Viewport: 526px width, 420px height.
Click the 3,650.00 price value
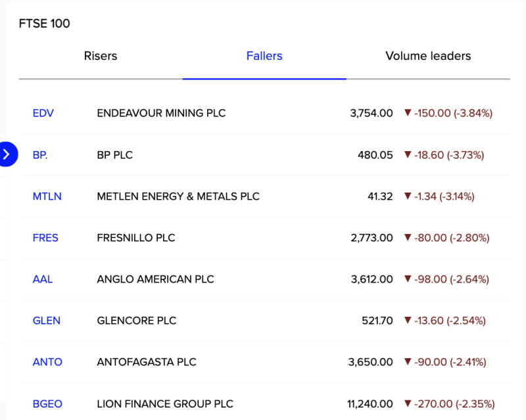pos(370,362)
